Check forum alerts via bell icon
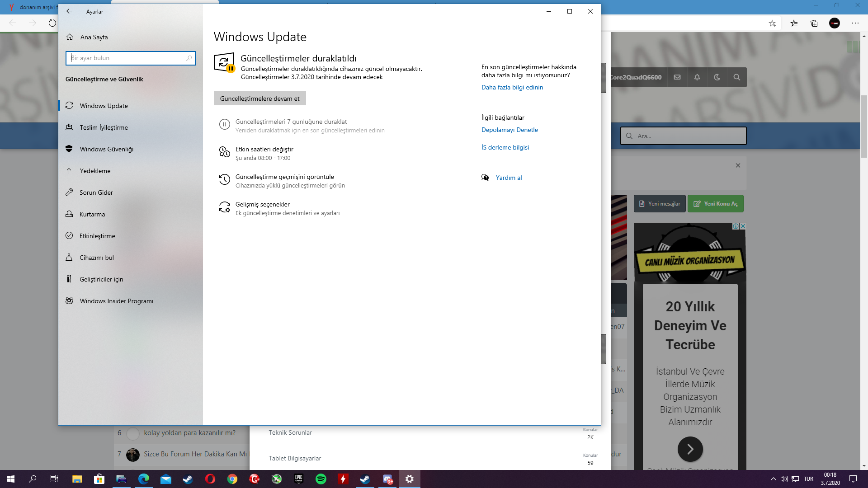 point(697,77)
